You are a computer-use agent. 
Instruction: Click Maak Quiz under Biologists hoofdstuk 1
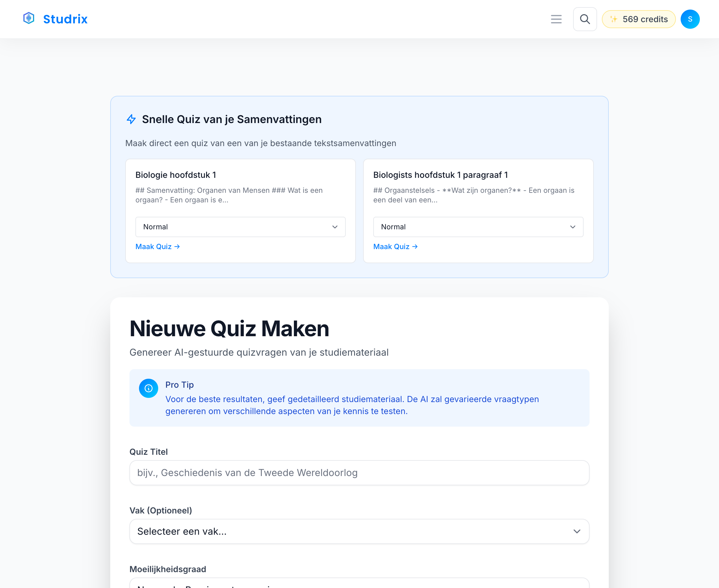point(392,247)
